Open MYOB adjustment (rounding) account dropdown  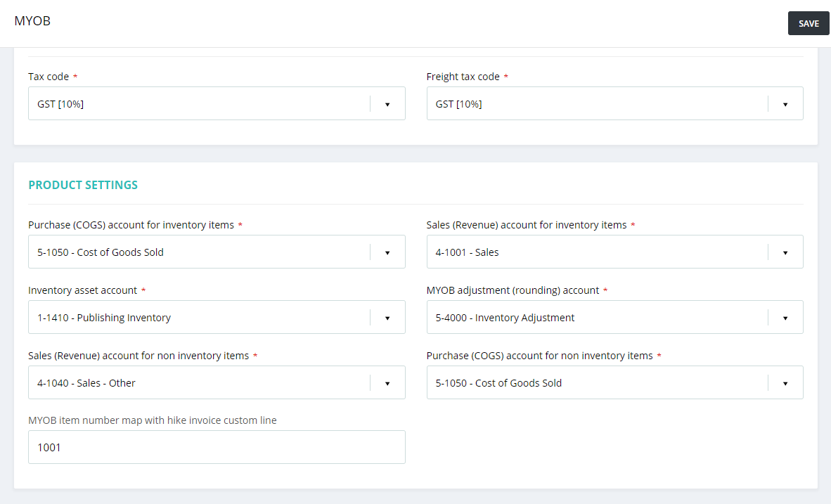click(614, 317)
